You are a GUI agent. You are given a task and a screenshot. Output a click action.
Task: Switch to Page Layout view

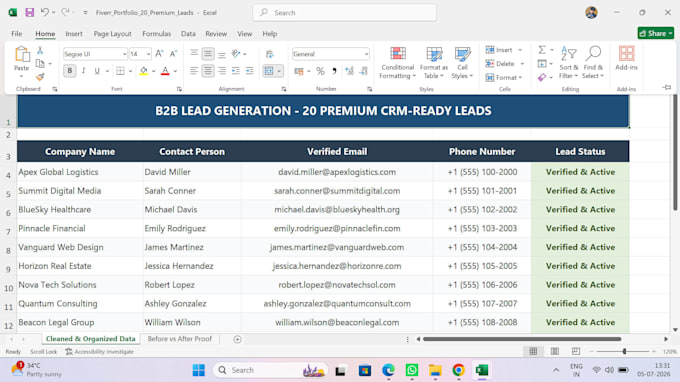point(554,351)
